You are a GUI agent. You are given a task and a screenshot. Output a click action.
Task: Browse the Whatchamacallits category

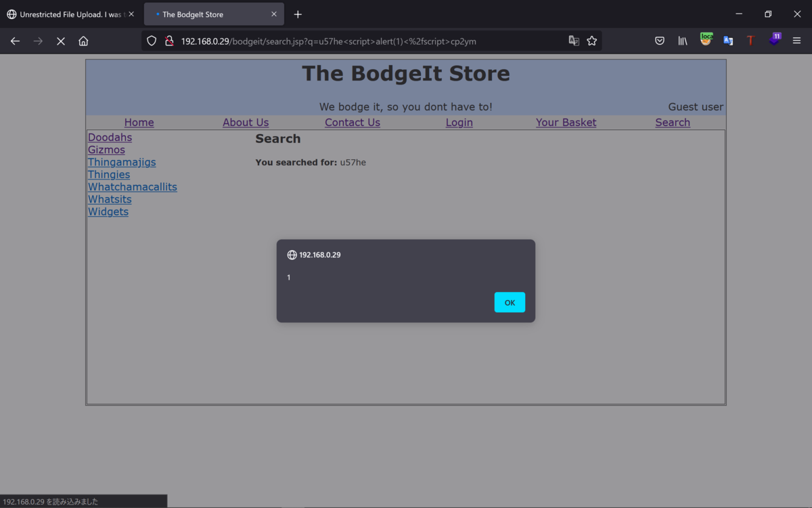[133, 187]
